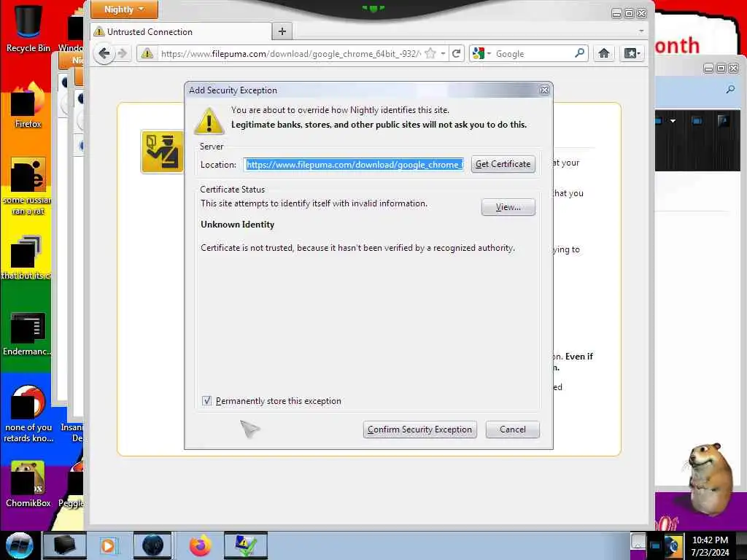The height and width of the screenshot is (560, 747).
Task: Open the Endermanc desktop icon
Action: 27,334
